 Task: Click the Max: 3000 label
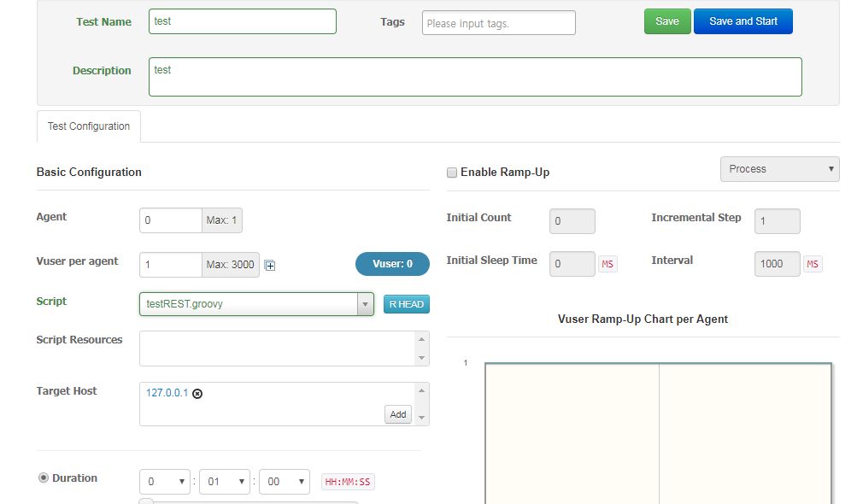pos(230,265)
